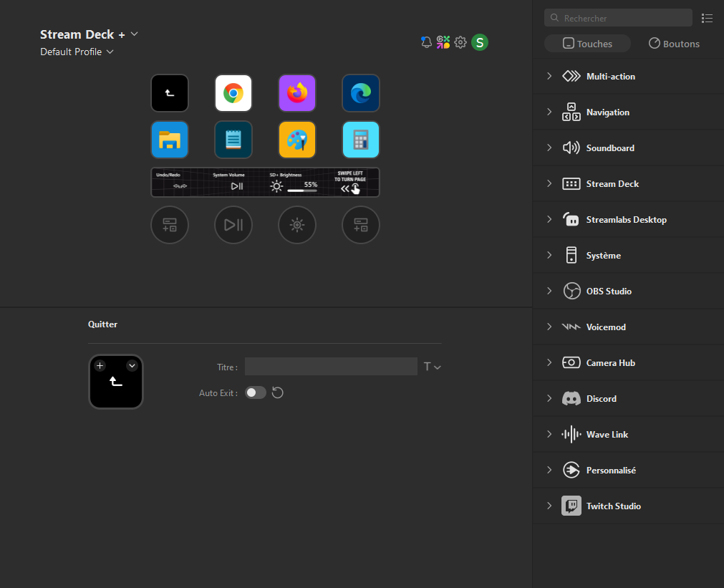Click the Navigation category icon
This screenshot has width=724, height=588.
coord(571,112)
